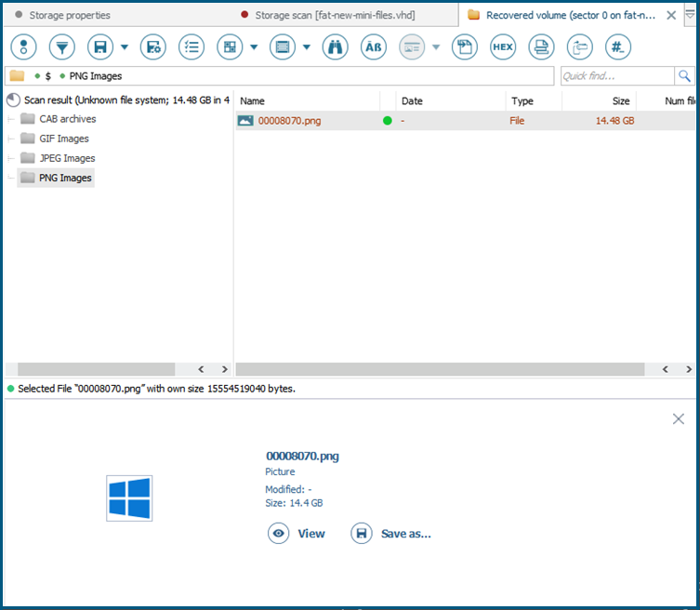Click the folder icon in path bar
Viewport: 700px width, 610px height.
tap(17, 75)
